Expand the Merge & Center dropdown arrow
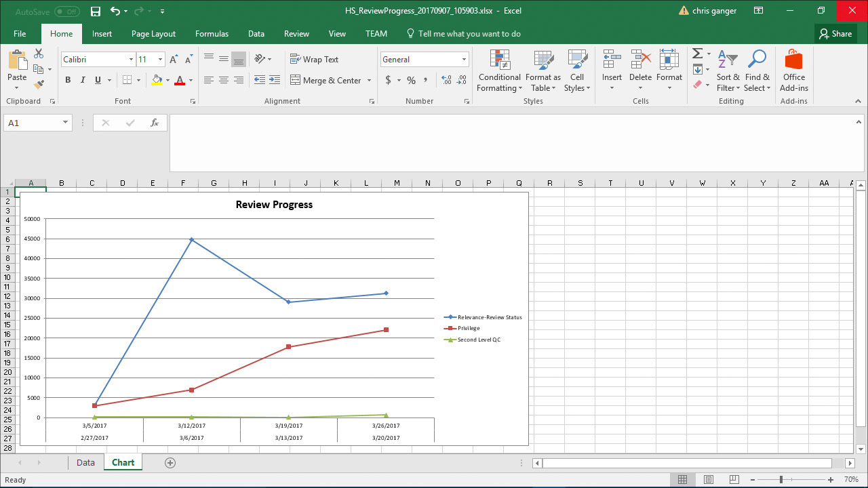This screenshot has height=488, width=868. 370,81
